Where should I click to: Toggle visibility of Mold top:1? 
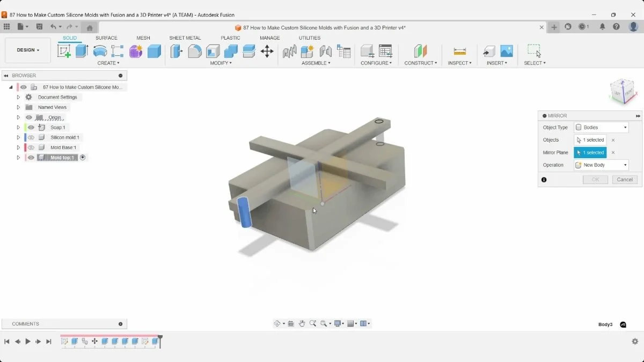pos(31,158)
